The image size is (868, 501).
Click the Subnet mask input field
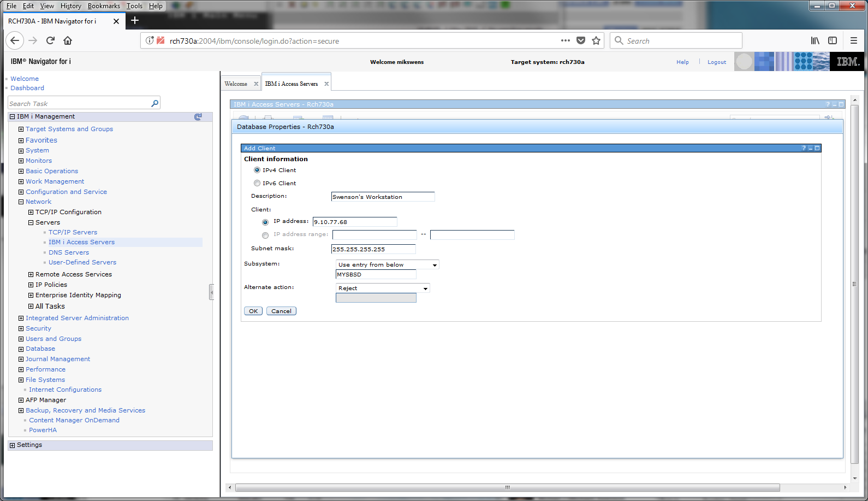pyautogui.click(x=373, y=249)
